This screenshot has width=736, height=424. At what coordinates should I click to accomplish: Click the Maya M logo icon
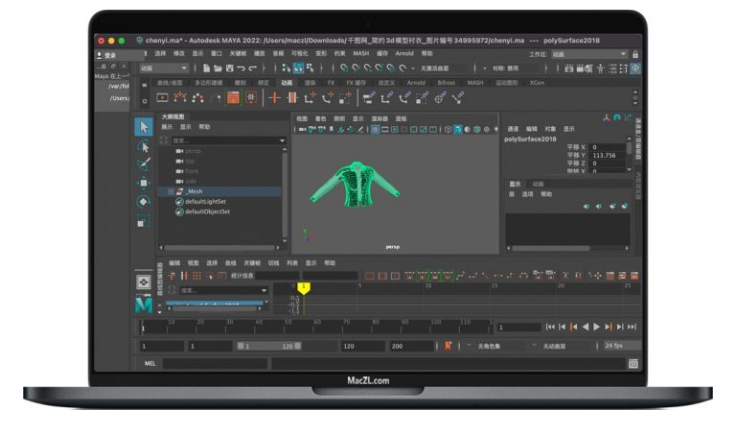pos(144,305)
